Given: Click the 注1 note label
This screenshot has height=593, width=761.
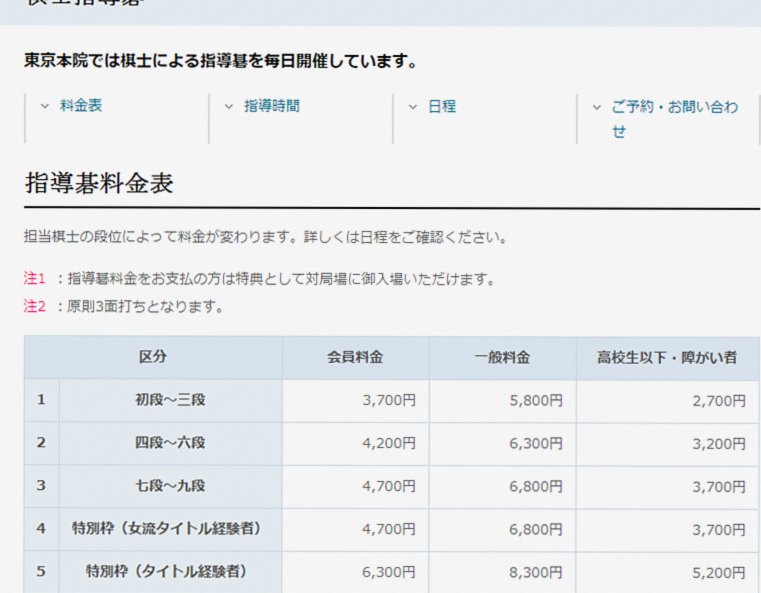Looking at the screenshot, I should click(x=34, y=279).
